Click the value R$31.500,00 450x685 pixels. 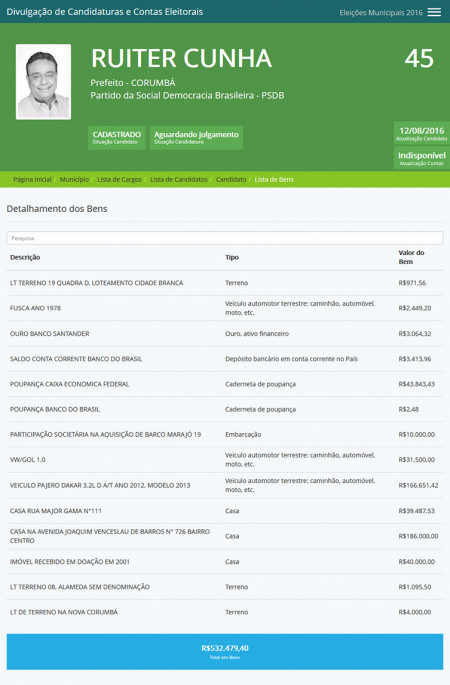(416, 460)
